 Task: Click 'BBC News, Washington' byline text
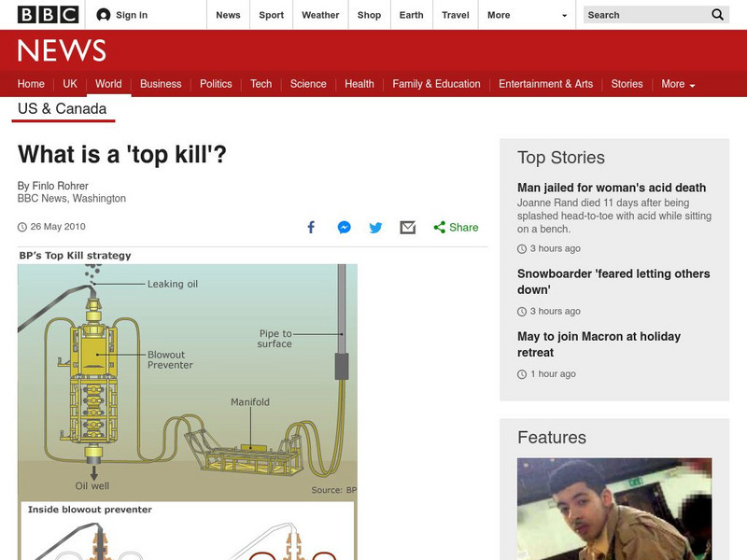72,198
